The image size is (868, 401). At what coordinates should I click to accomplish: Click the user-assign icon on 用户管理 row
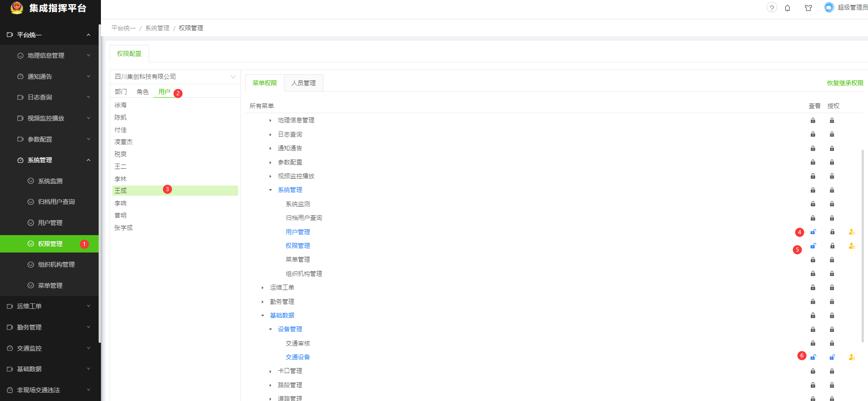(x=851, y=232)
